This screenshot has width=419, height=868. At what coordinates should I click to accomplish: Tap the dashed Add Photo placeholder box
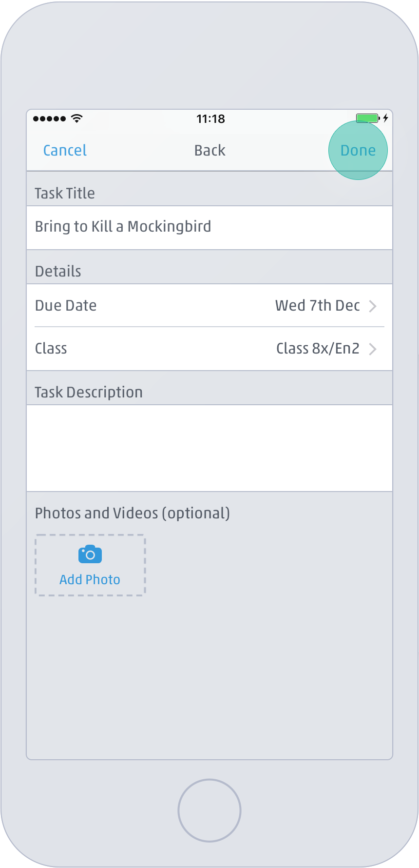click(90, 565)
